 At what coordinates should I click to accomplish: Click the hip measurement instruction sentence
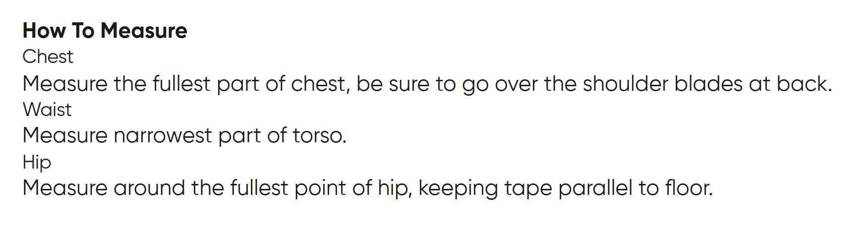tap(367, 188)
